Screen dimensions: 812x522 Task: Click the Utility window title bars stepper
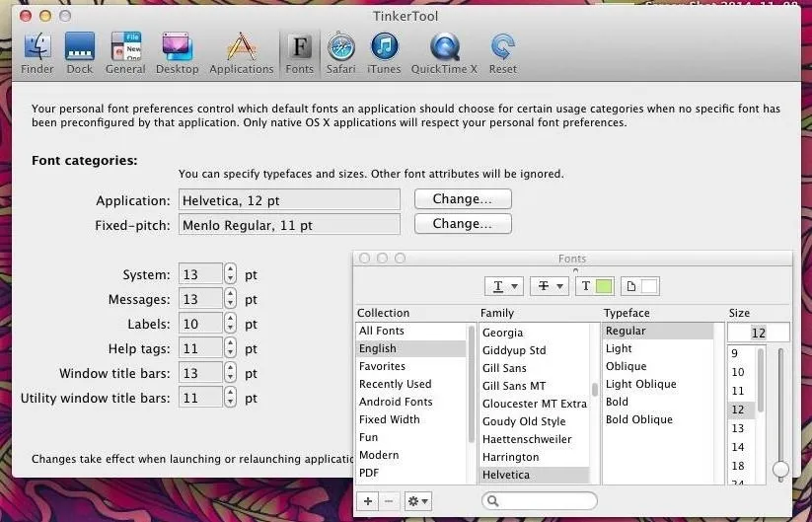[x=231, y=398]
